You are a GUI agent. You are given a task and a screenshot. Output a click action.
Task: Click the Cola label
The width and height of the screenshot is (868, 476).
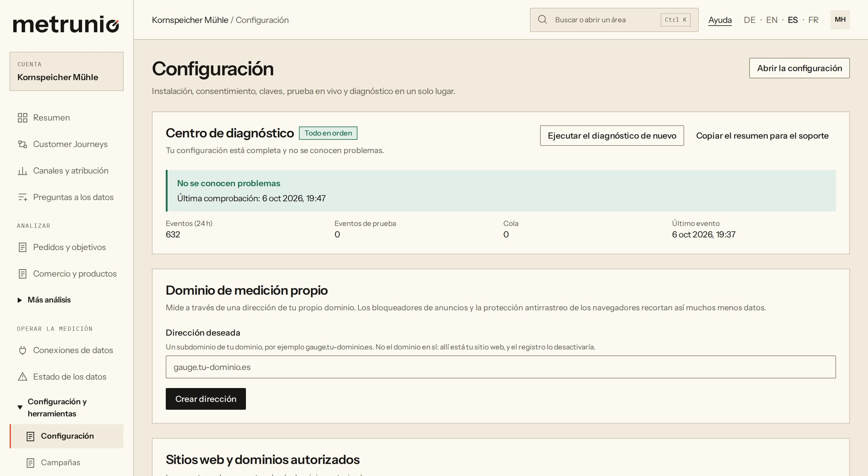[x=511, y=223]
